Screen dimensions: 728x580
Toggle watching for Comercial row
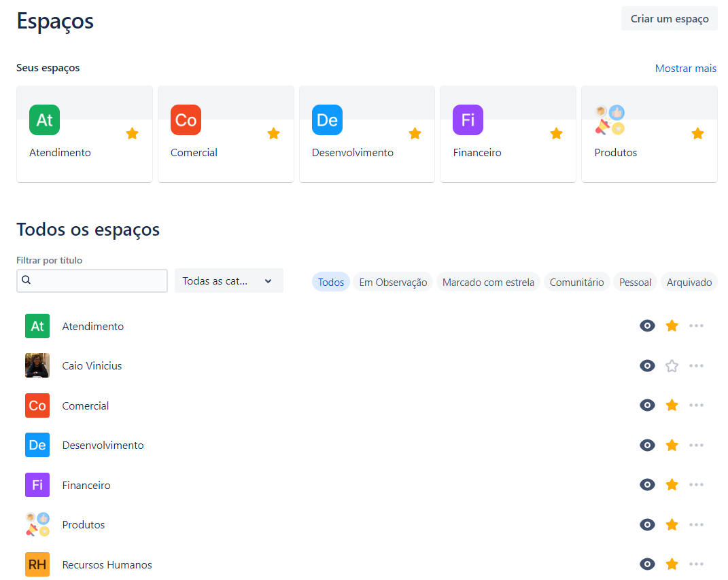coord(647,405)
